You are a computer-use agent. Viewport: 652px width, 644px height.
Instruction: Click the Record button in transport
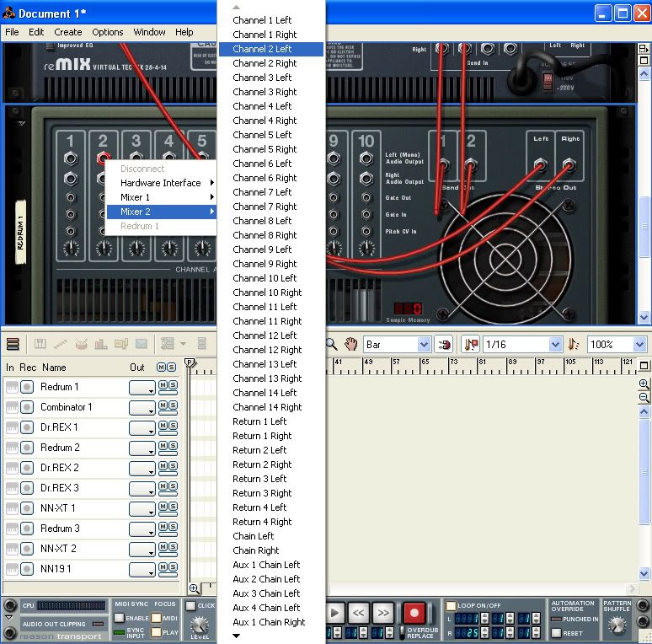pos(414,613)
